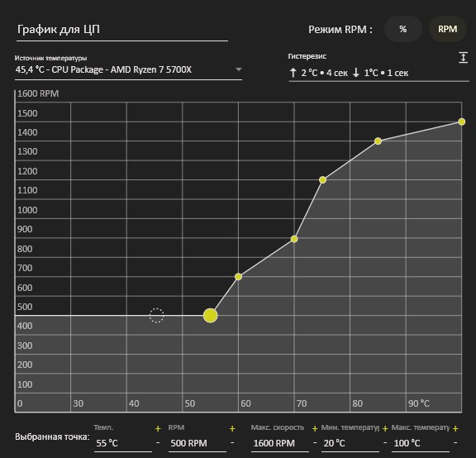Edit the graph name field График для ЦП
Viewport: 476px width, 458px height.
122,30
